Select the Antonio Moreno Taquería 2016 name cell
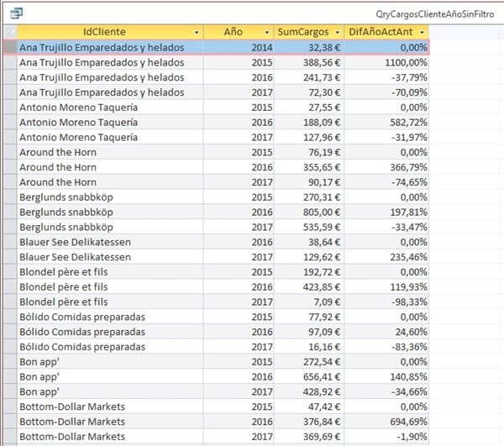504x446 pixels. pyautogui.click(x=109, y=123)
